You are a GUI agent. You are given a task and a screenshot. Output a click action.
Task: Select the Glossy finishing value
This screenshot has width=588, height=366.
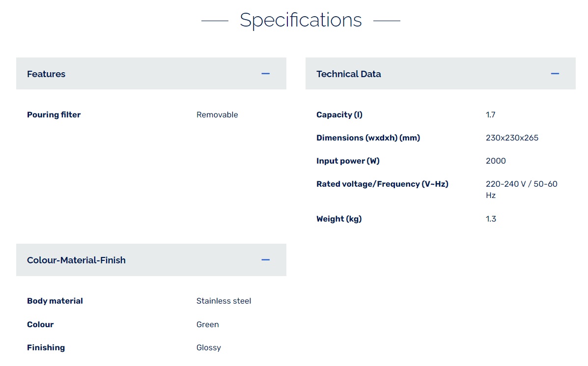[x=209, y=348]
